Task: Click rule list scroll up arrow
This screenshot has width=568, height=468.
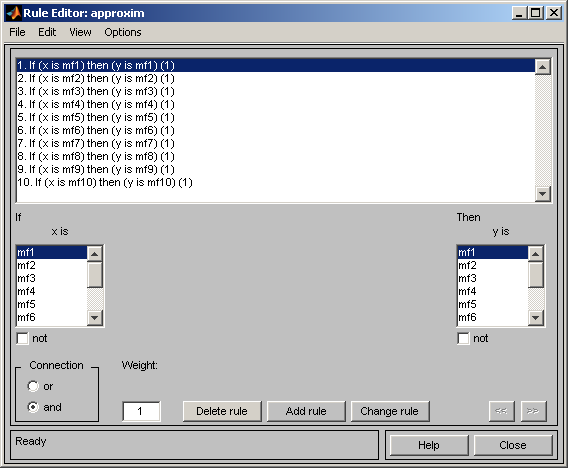Action: point(543,67)
